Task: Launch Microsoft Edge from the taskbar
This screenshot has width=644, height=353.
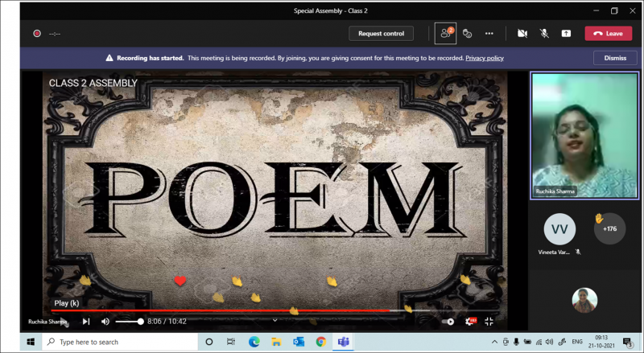Action: click(x=254, y=342)
